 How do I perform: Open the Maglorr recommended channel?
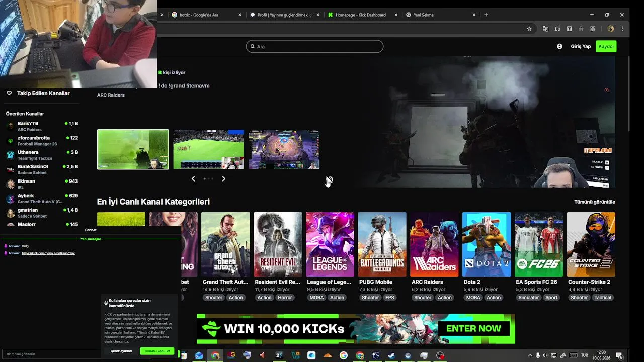coord(42,224)
